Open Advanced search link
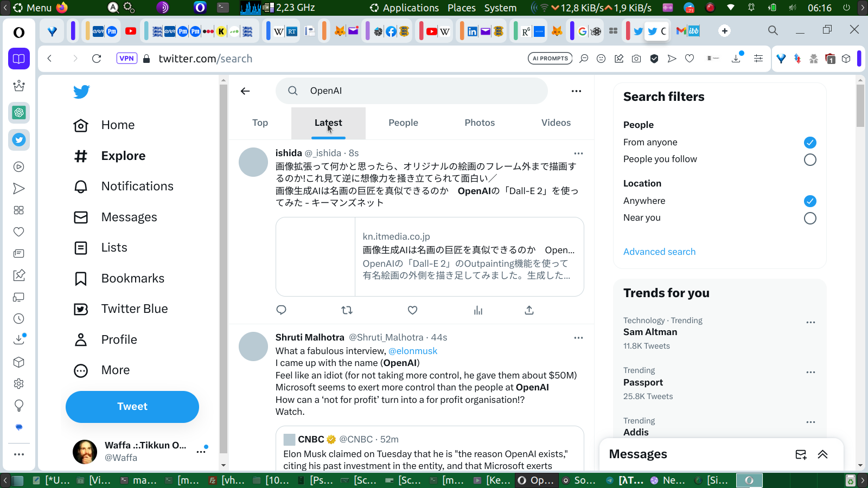The height and width of the screenshot is (488, 868). tap(659, 252)
